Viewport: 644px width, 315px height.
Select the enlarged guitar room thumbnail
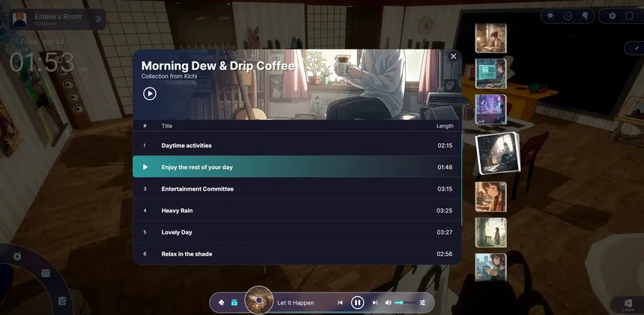[498, 153]
